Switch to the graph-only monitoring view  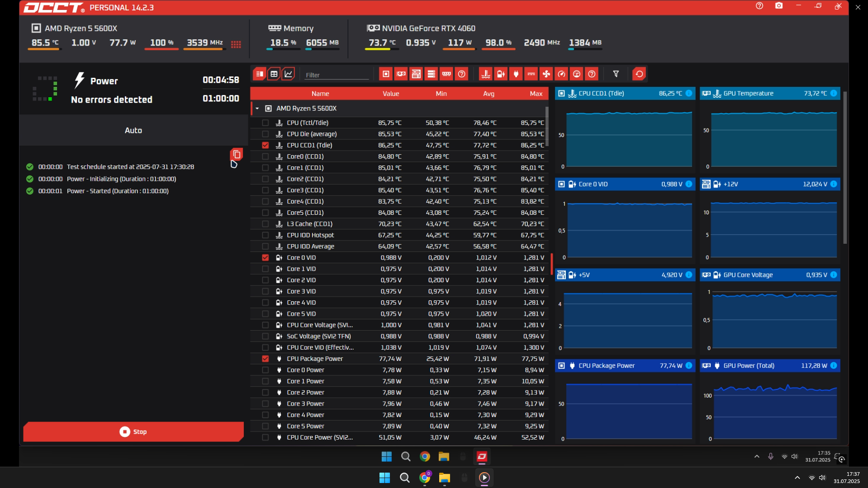289,74
